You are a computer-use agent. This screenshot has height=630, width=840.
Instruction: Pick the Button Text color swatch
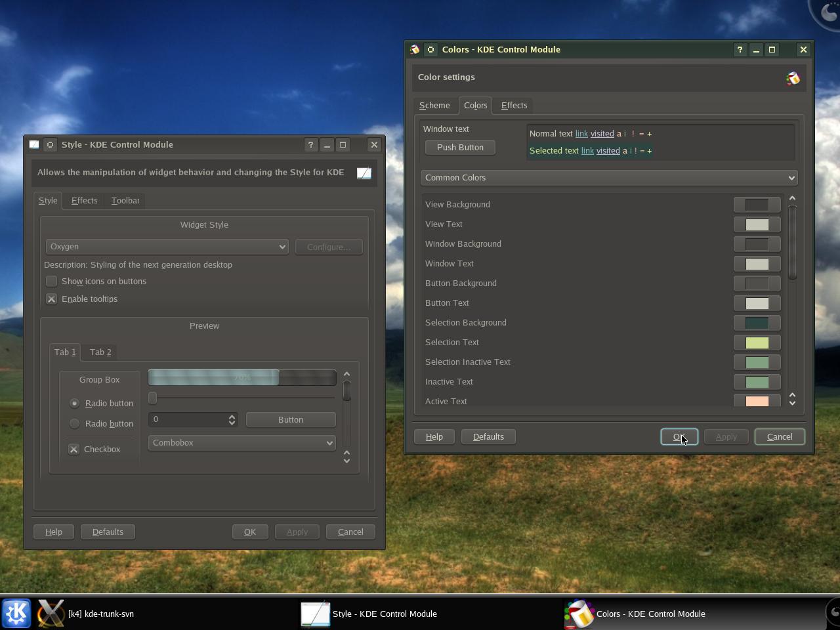(x=757, y=303)
